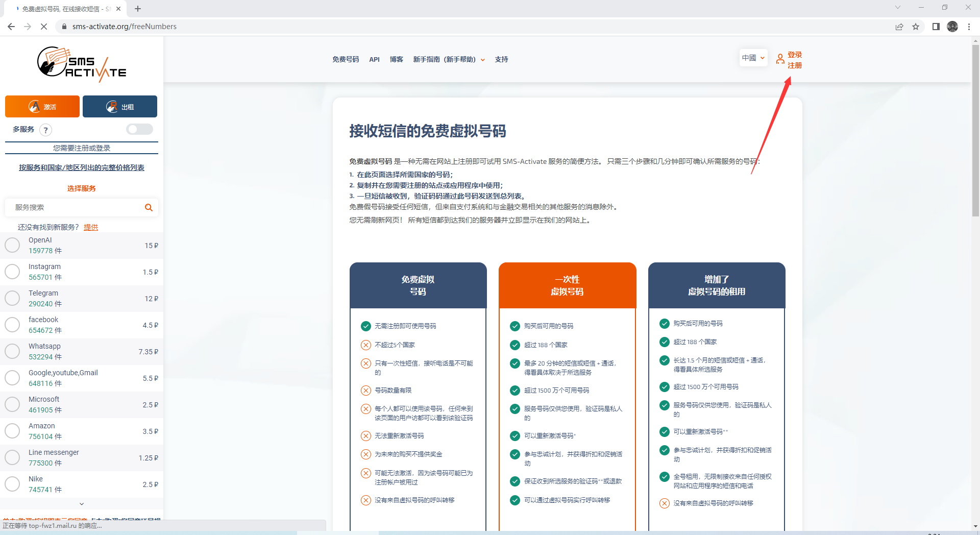Select the OpenAI service radio button
The width and height of the screenshot is (980, 535).
(12, 245)
